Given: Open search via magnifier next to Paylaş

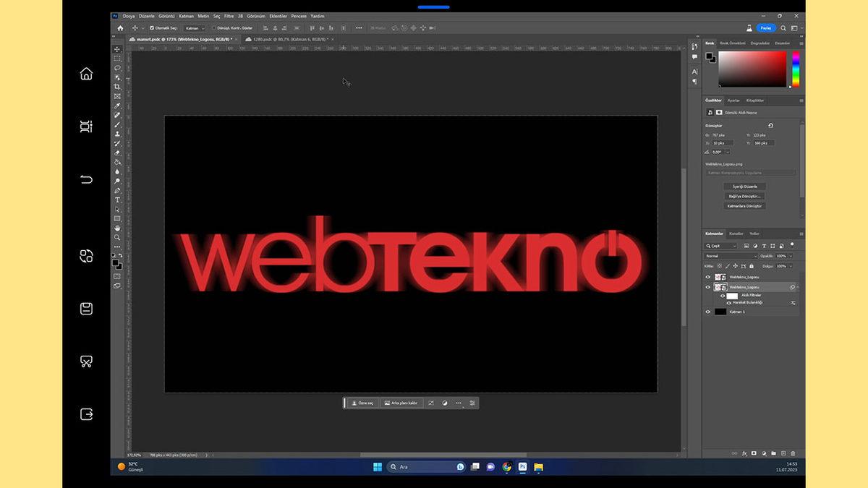Looking at the screenshot, I should point(783,28).
